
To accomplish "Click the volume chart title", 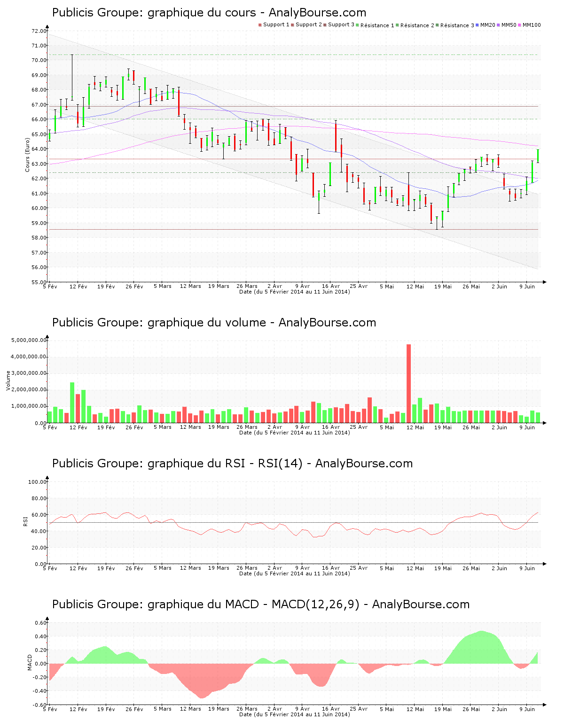I will [x=214, y=323].
